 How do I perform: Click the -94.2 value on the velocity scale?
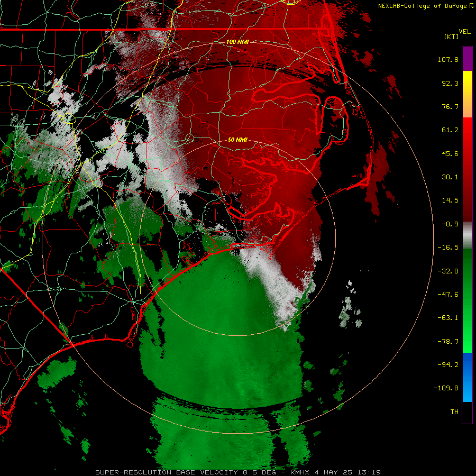[x=448, y=364]
